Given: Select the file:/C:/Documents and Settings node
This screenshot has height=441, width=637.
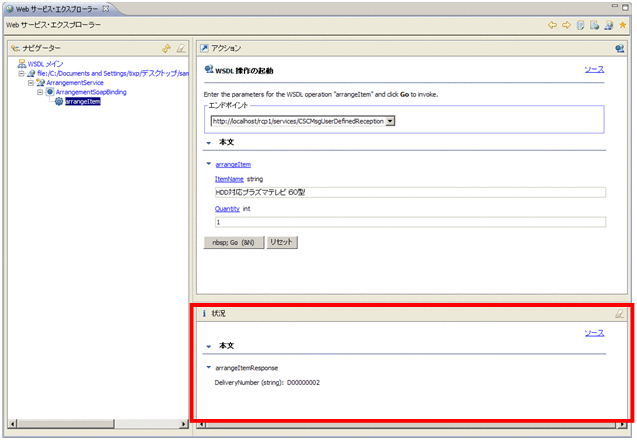Looking at the screenshot, I should [113, 74].
